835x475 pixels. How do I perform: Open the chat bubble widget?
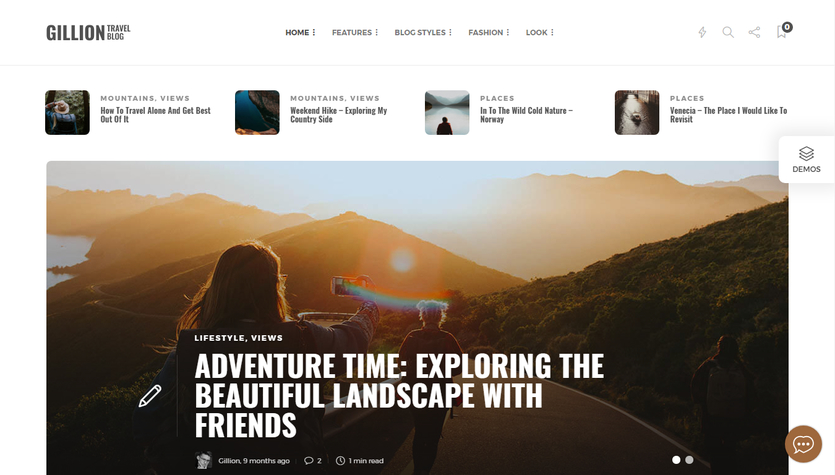803,444
